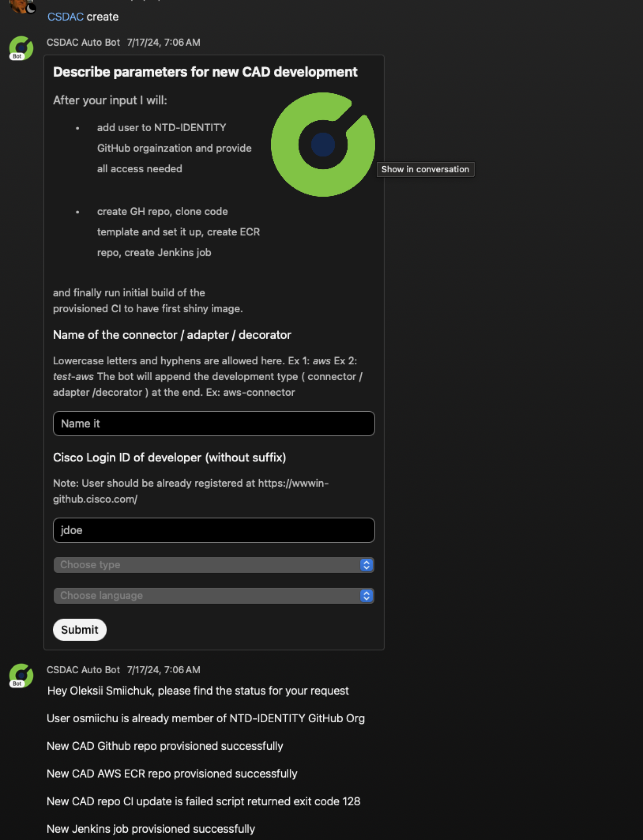
Task: Click blue arrows icon on Choose language
Action: pos(367,595)
